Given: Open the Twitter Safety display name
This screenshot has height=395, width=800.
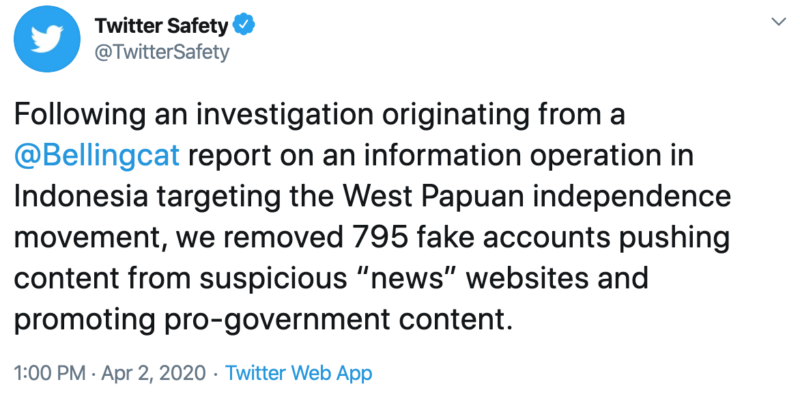Looking at the screenshot, I should [x=162, y=26].
